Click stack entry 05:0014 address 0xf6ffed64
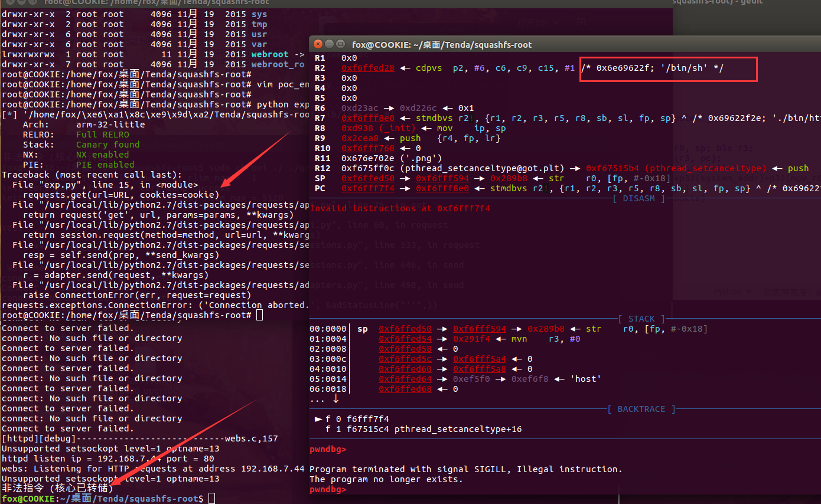 click(x=405, y=379)
